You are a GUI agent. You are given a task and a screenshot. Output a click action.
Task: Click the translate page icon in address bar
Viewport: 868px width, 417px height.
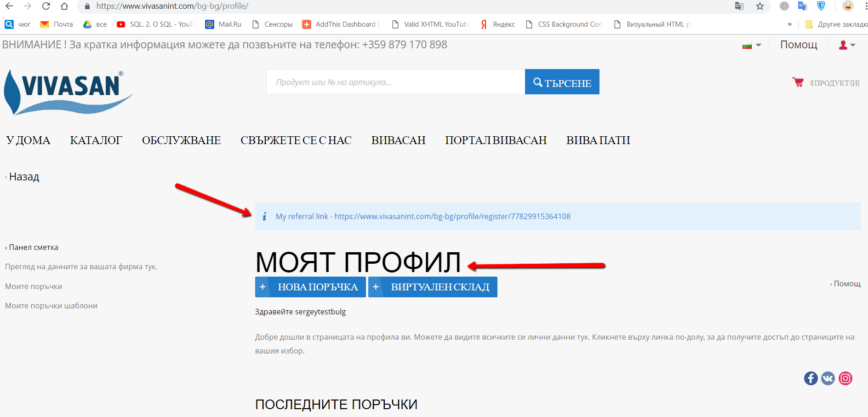coord(739,6)
